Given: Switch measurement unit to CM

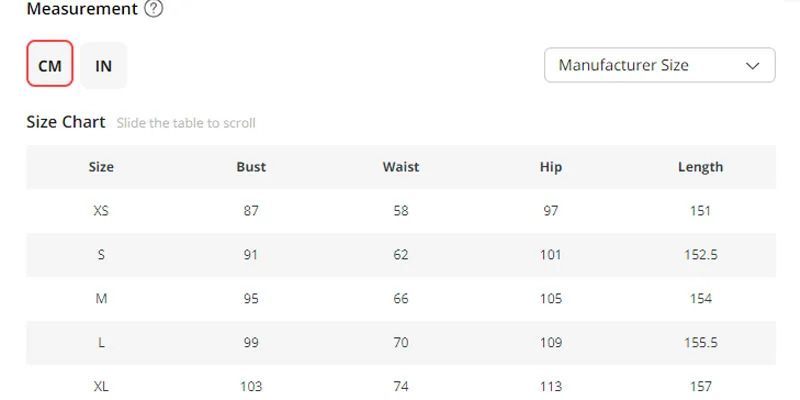Looking at the screenshot, I should [50, 66].
